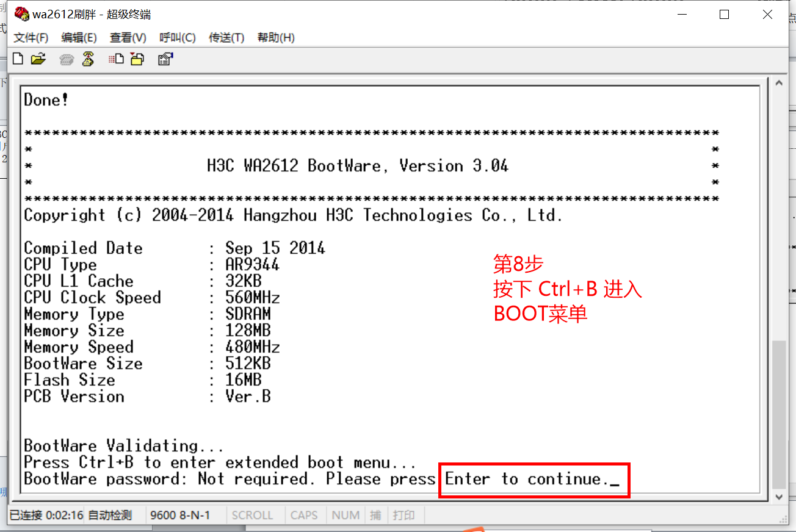Click the terminal scrollbar up arrow
796x532 pixels.
[779, 84]
